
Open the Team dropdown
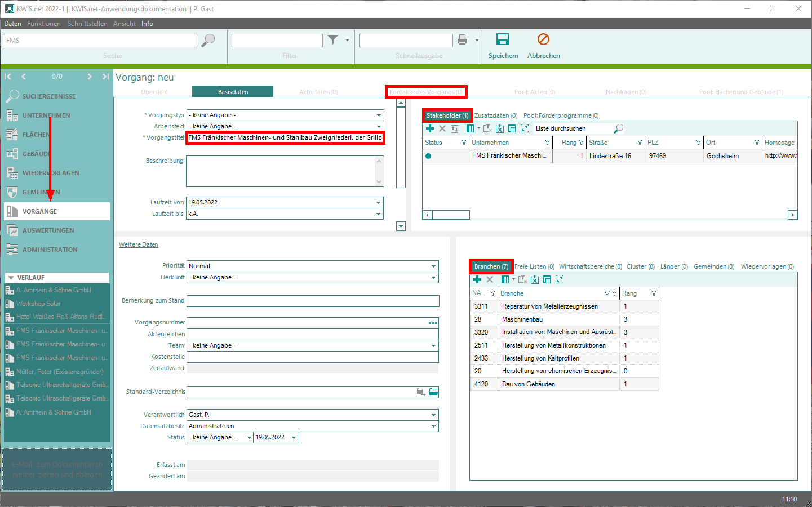(433, 345)
